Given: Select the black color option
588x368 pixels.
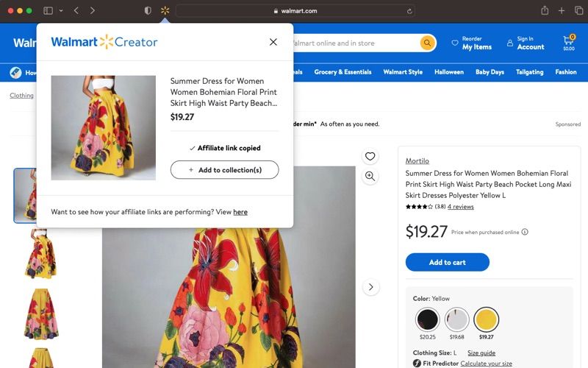Looking at the screenshot, I should pos(427,319).
